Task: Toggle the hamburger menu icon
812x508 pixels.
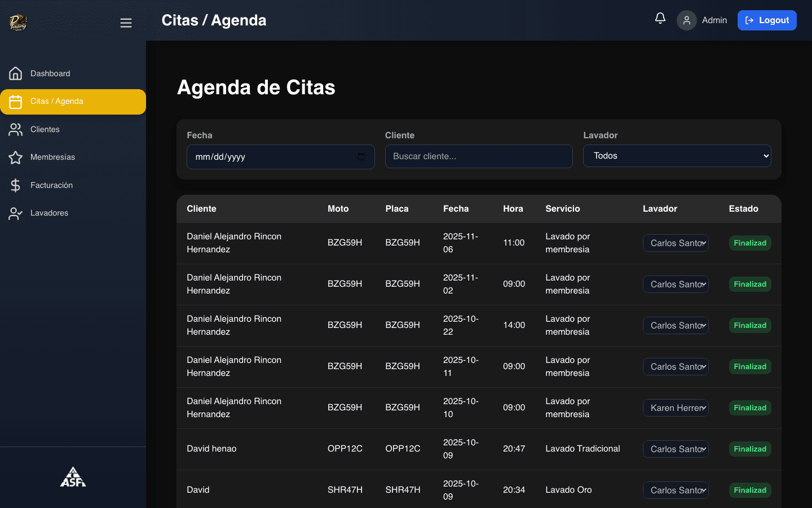Action: pyautogui.click(x=126, y=23)
